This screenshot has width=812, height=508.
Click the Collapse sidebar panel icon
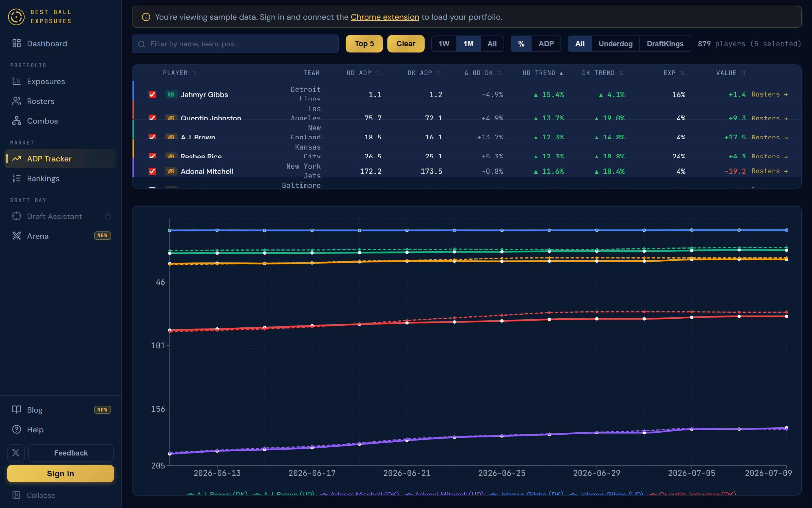coord(16,495)
